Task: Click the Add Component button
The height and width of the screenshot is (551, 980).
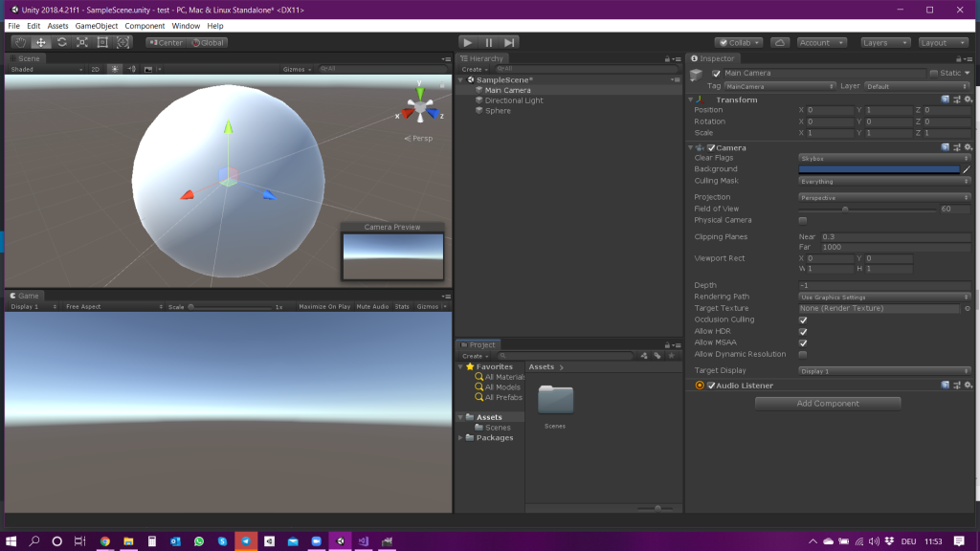Action: point(828,404)
